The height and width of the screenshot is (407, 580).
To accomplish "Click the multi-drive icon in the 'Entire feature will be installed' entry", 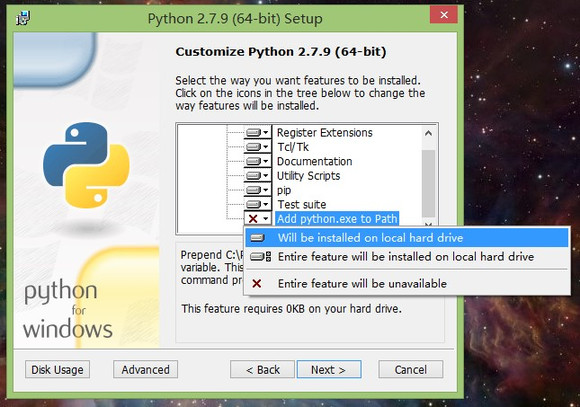I will point(260,257).
